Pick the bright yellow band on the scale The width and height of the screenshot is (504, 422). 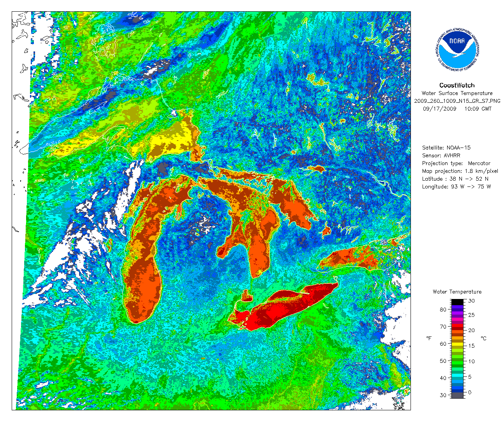tap(457, 344)
